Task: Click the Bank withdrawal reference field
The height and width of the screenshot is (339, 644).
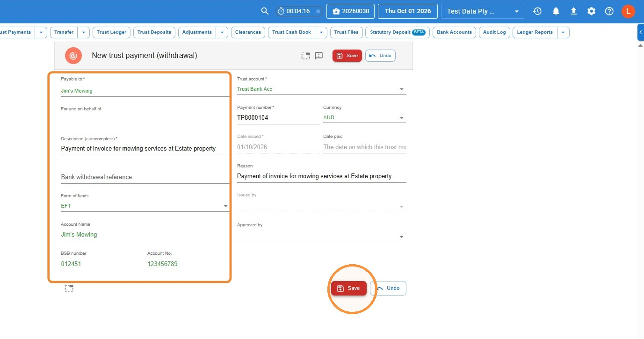Action: tap(145, 177)
